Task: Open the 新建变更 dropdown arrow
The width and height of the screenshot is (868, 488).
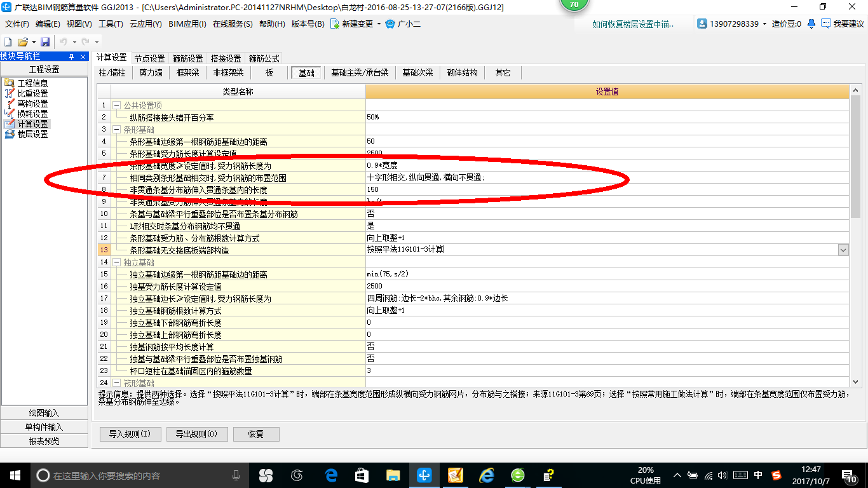Action: 379,24
